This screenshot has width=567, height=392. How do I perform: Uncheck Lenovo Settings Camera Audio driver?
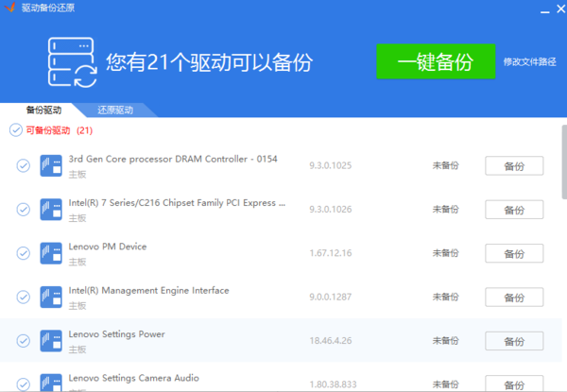pos(24,384)
